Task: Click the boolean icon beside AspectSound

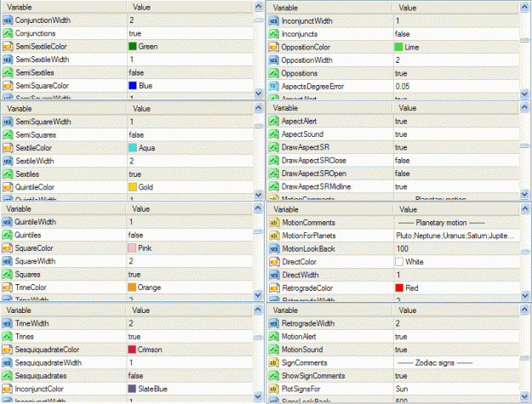Action: (273, 134)
